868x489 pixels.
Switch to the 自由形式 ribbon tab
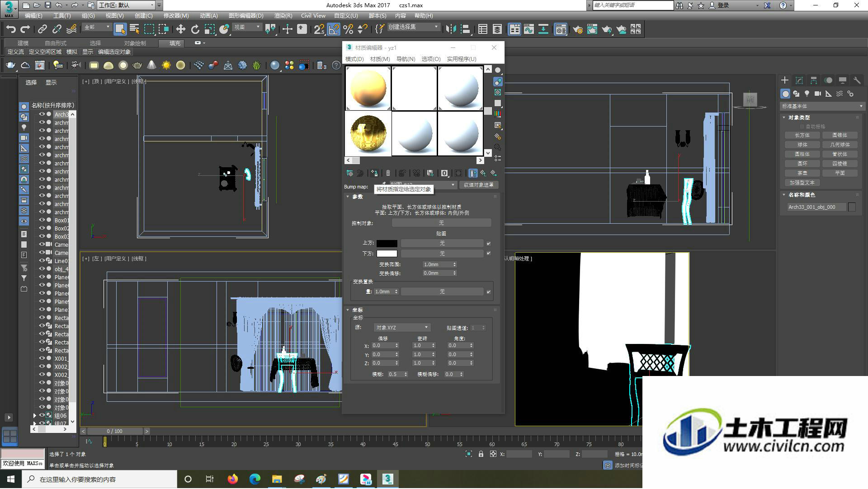tap(55, 43)
